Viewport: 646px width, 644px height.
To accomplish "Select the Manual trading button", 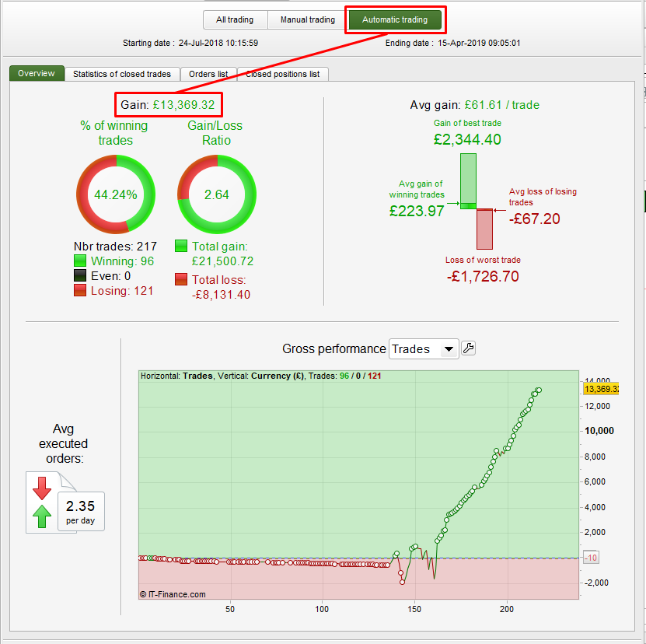I will [x=307, y=19].
